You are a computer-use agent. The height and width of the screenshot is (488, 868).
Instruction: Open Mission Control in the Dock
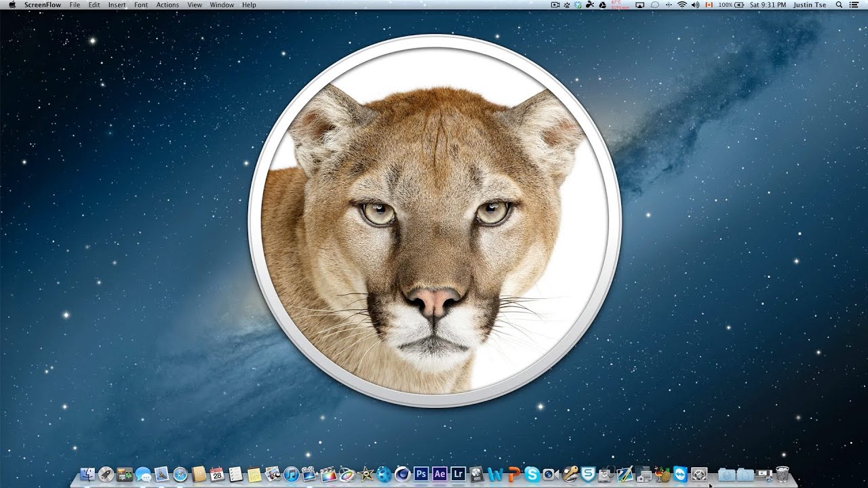pos(125,474)
